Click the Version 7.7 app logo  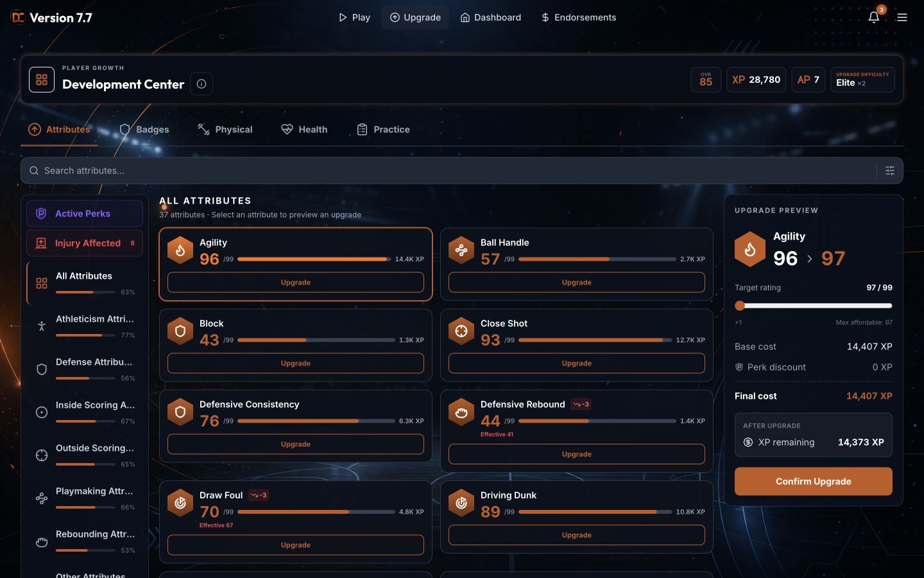(18, 17)
